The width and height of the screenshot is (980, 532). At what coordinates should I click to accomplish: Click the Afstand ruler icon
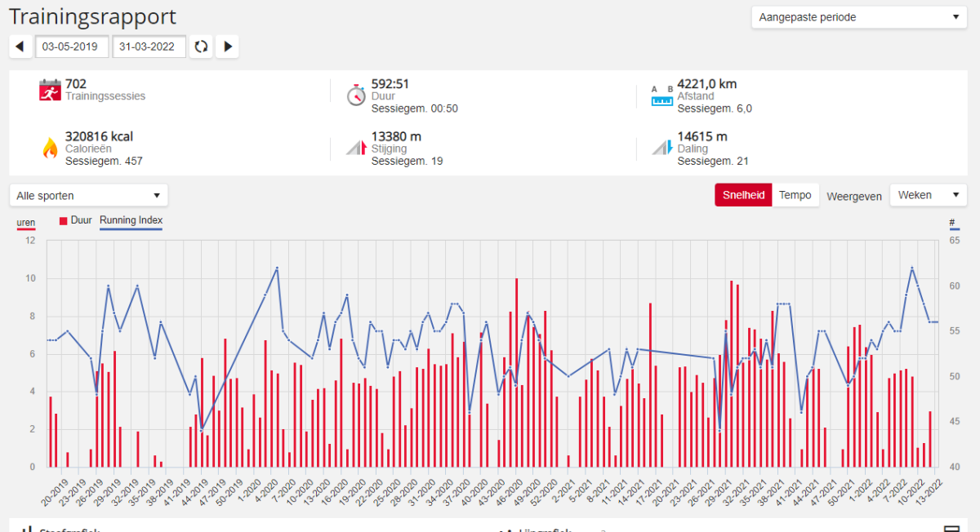point(661,95)
